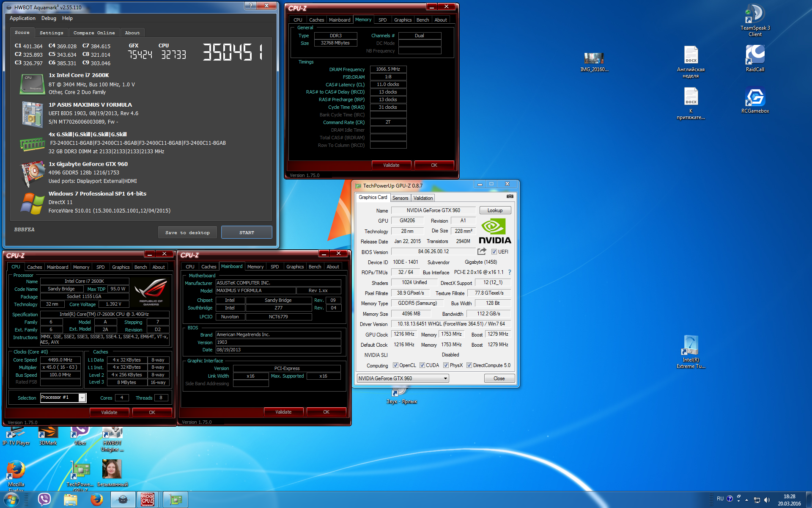
Task: Toggle the CUDA checkbox in GPU-Z
Action: coord(422,365)
